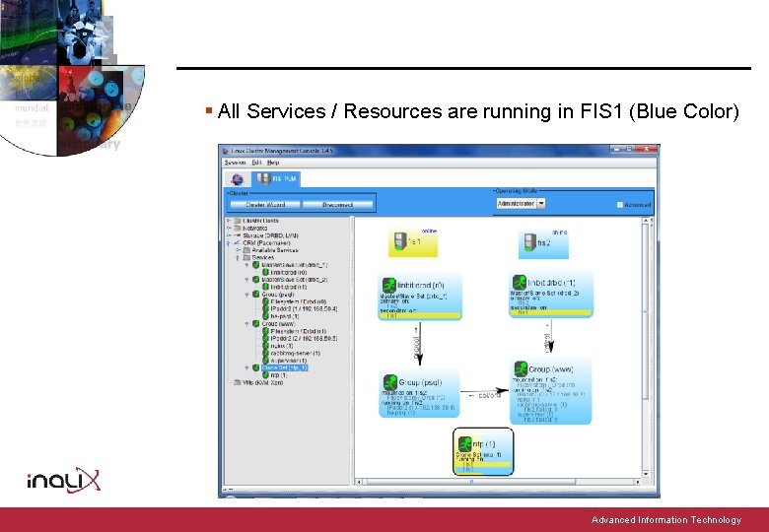The image size is (769, 532).
Task: Collapse the Group (psql) tree node
Action: (x=247, y=295)
